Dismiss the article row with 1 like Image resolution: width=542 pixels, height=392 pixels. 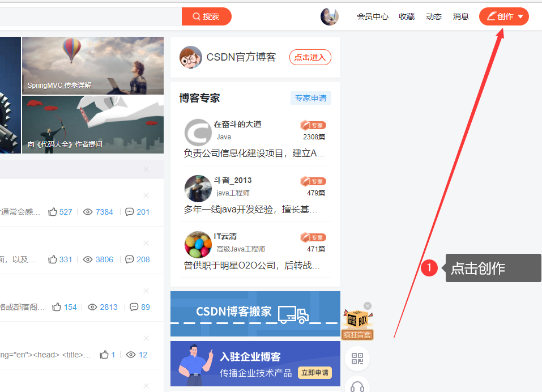point(146,338)
